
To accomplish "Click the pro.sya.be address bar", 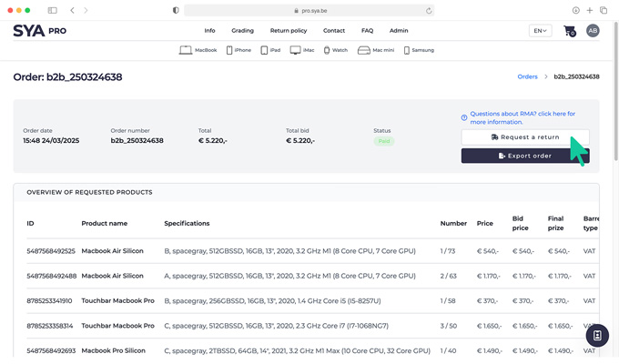I will (309, 11).
